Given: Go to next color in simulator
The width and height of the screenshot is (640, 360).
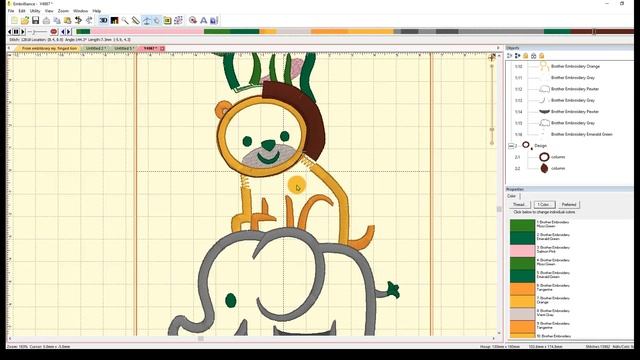Looking at the screenshot, I should [69, 31].
